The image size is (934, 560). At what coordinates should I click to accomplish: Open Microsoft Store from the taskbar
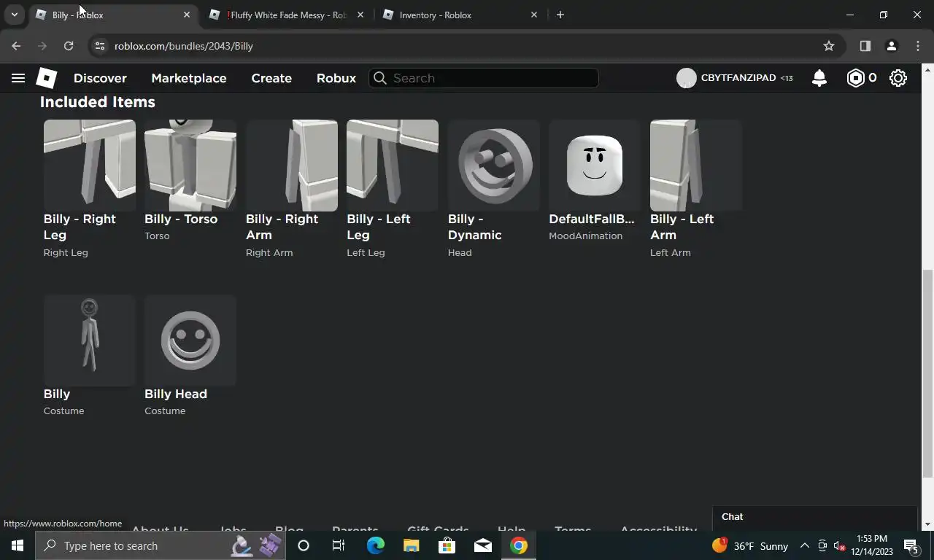tap(447, 545)
